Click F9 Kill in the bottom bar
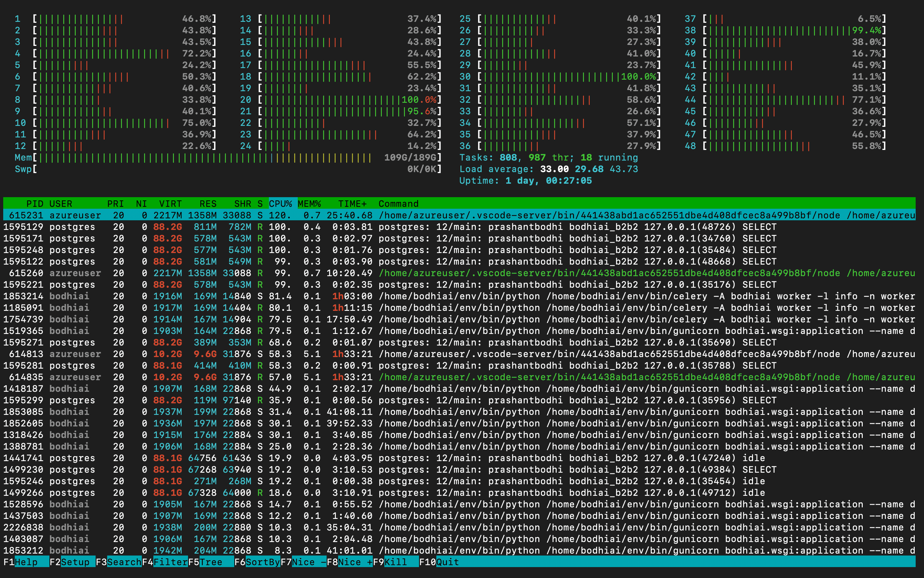The height and width of the screenshot is (578, 924). (396, 562)
